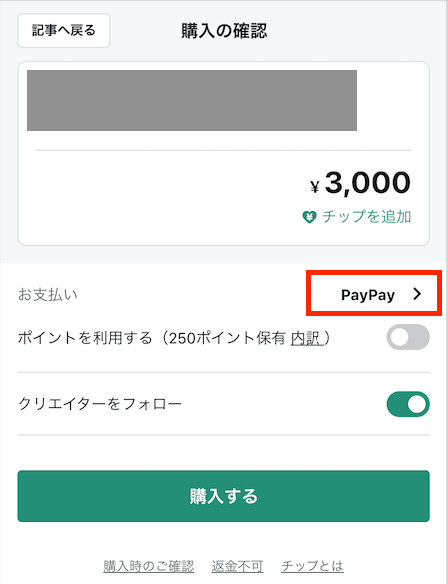Open the チップとは explanation link
Screen dimensions: 447x584
tap(312, 566)
